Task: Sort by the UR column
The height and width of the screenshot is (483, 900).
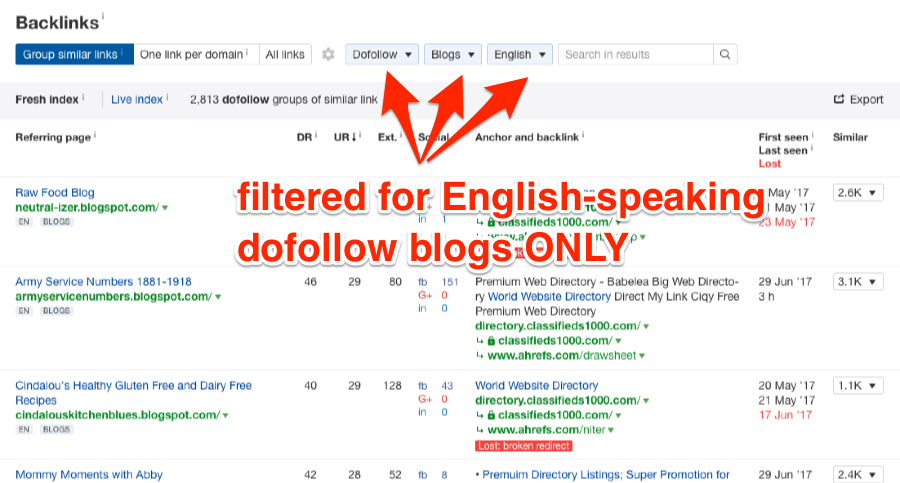Action: [345, 137]
